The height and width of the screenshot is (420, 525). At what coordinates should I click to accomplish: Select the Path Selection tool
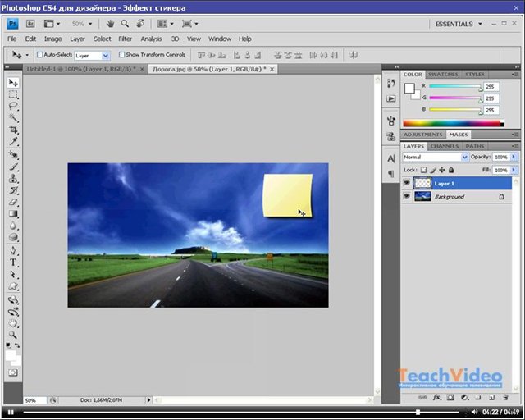tap(13, 274)
